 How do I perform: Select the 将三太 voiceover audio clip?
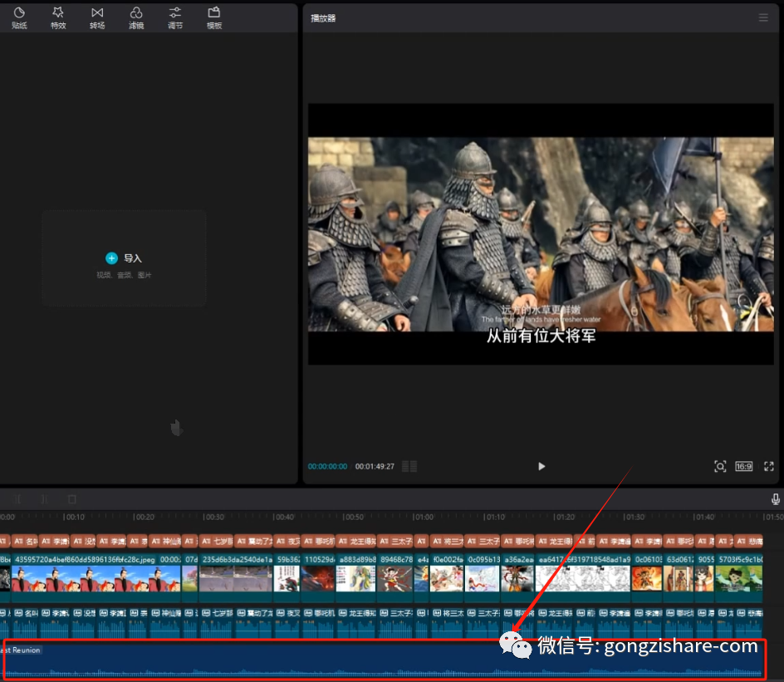(448, 623)
